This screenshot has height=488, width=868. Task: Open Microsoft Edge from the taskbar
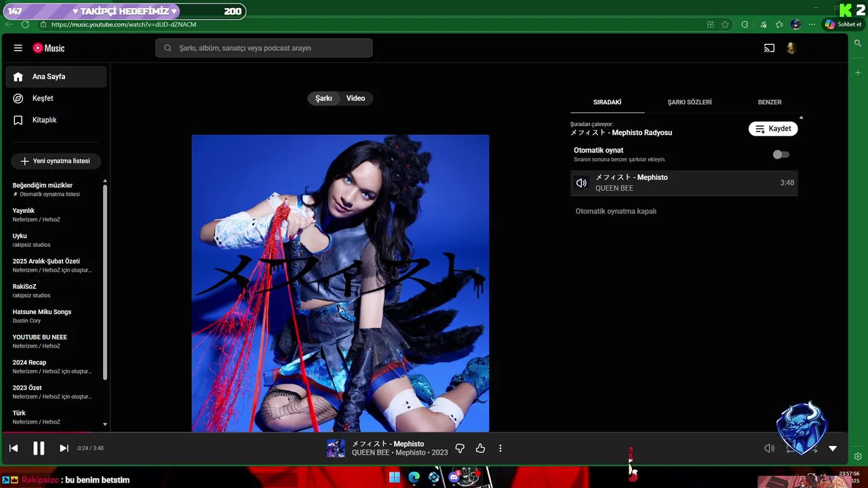pyautogui.click(x=414, y=477)
